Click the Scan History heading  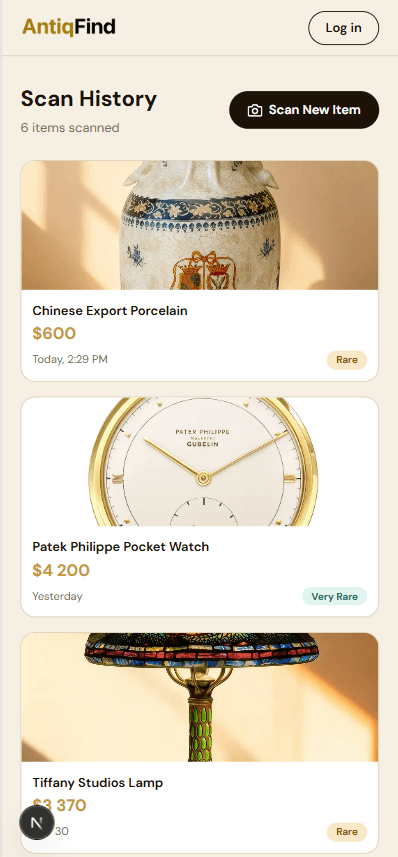pyautogui.click(x=89, y=99)
